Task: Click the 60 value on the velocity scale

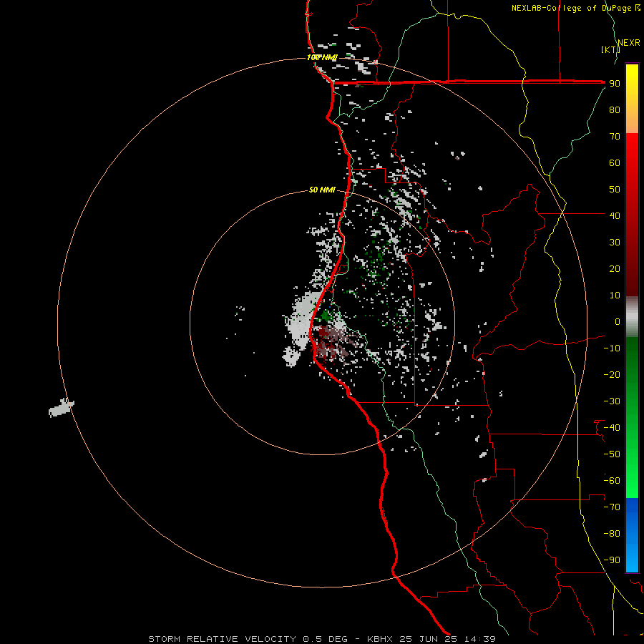Action: 615,162
